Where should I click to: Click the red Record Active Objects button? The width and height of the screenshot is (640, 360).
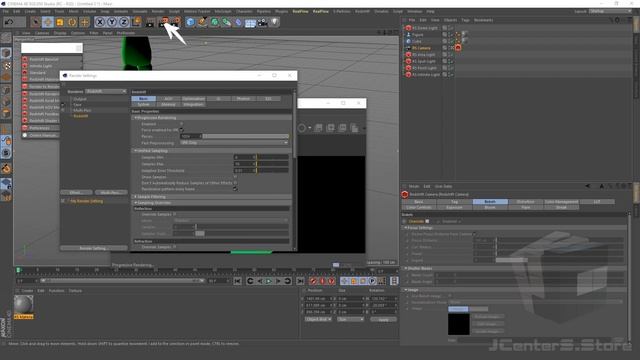pos(313,281)
